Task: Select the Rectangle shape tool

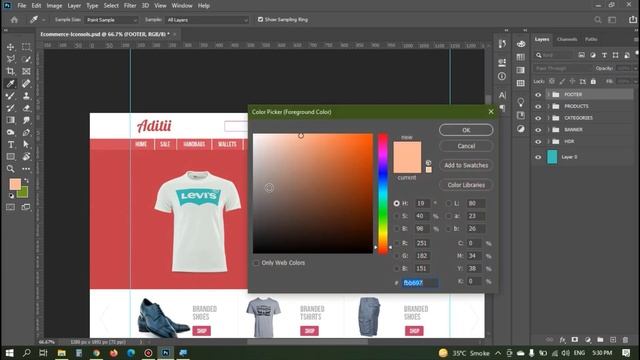Action: 11,157
